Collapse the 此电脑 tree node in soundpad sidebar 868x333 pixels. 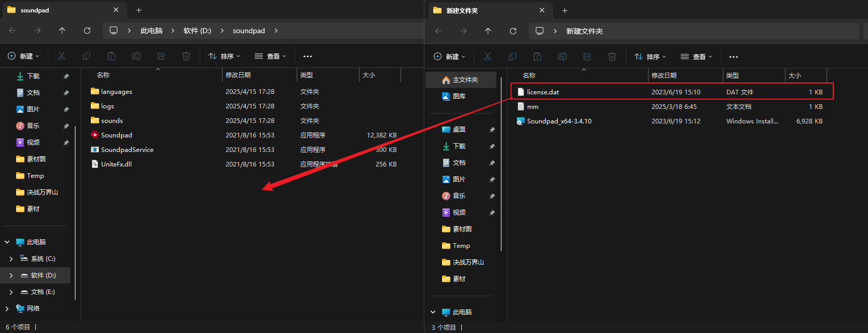click(x=7, y=242)
